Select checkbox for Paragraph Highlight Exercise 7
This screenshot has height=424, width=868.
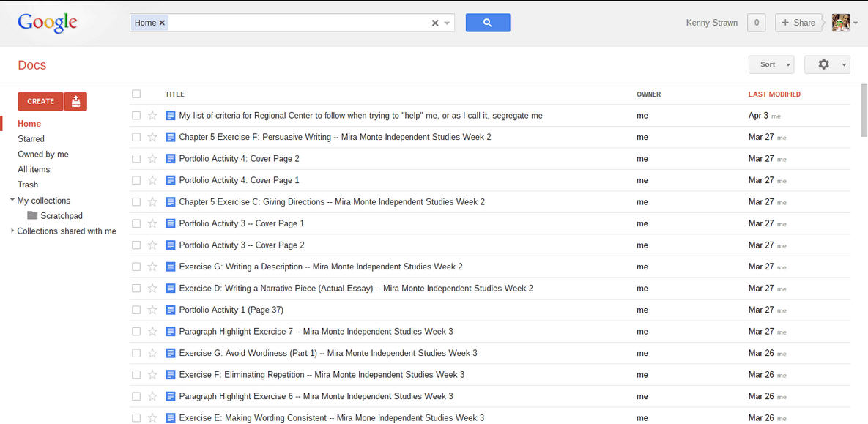[136, 332]
